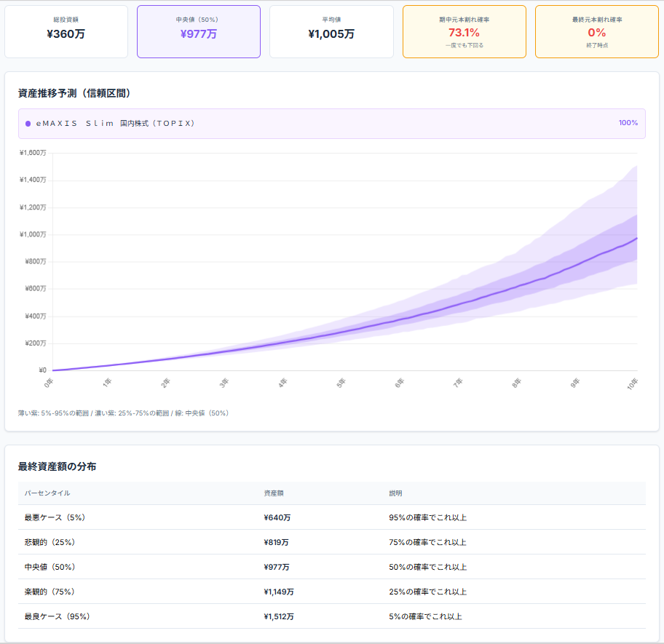Click the 100% allocation value in the legend
Screen dimensions: 664x644
(x=628, y=123)
